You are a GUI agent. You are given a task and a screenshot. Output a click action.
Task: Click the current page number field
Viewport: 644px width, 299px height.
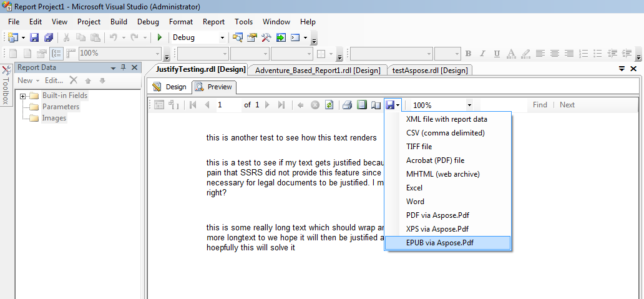point(228,105)
